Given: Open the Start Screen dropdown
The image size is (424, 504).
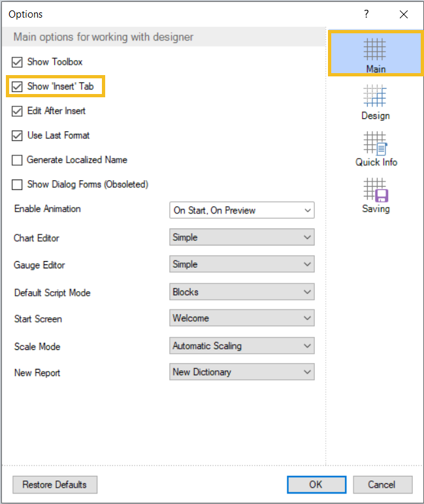Looking at the screenshot, I should click(242, 319).
